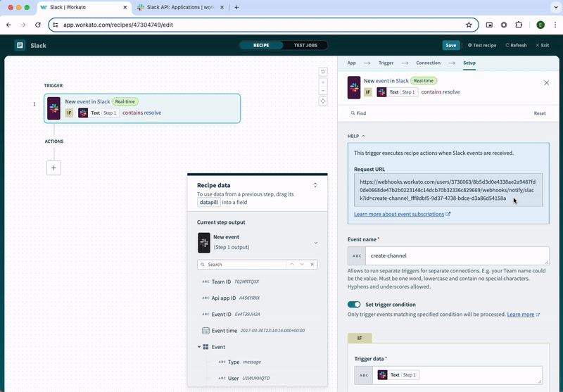Viewport: 563px width, 392px height.
Task: Collapse the New event step output
Action: (x=315, y=243)
